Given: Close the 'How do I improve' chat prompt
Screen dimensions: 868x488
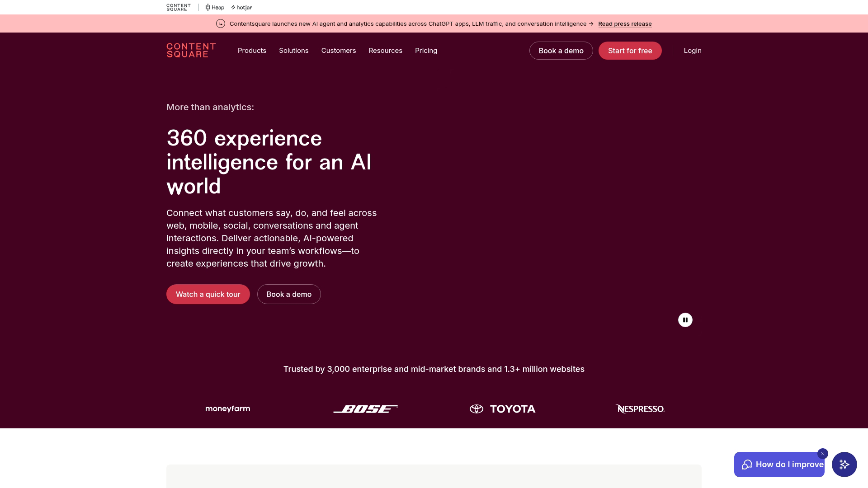Looking at the screenshot, I should 822,454.
